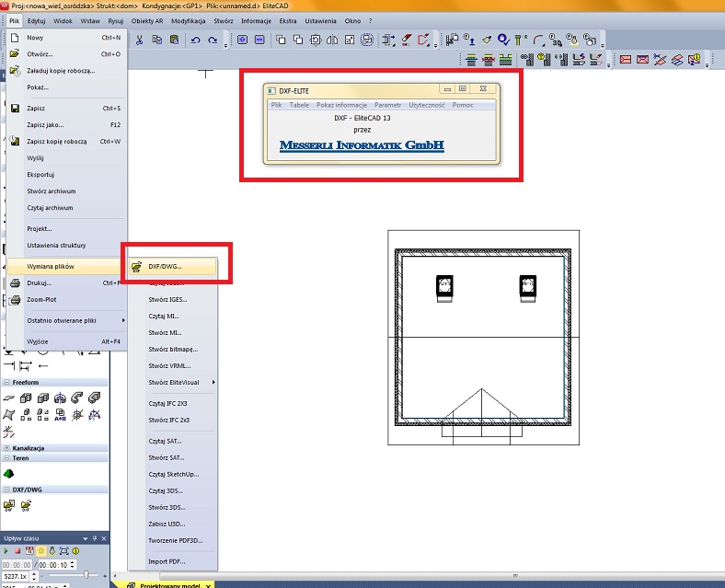Click the first DXF import folder icon

click(9, 505)
